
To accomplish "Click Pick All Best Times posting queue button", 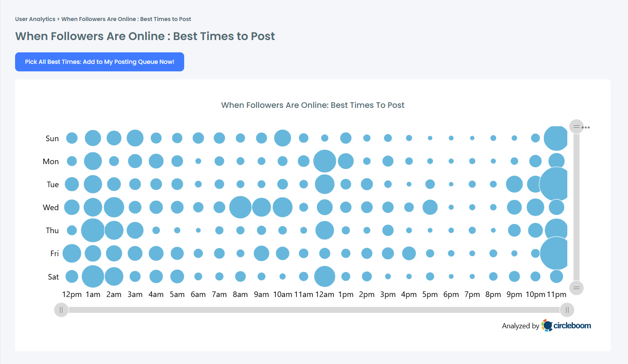I will [x=100, y=62].
